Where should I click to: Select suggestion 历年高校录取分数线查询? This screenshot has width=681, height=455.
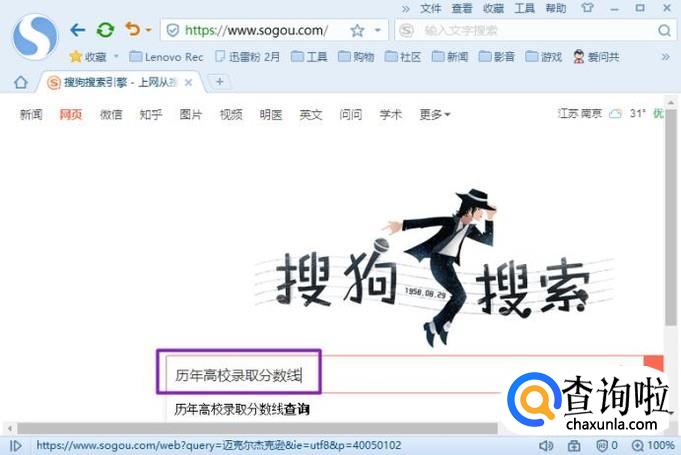(241, 409)
